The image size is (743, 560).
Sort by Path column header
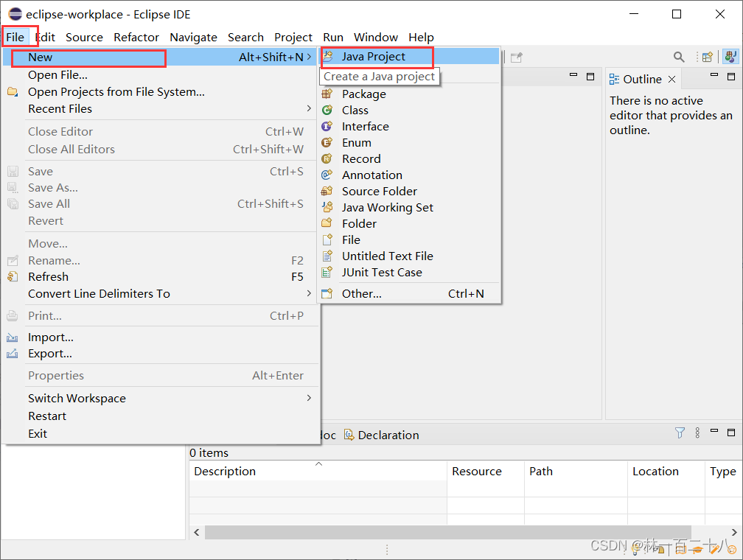pos(576,471)
